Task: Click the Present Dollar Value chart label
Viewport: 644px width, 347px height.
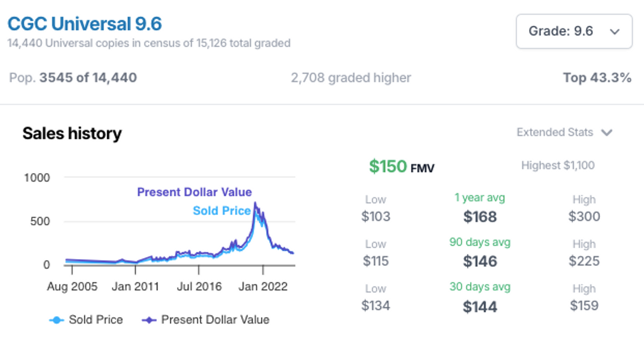Action: click(195, 192)
